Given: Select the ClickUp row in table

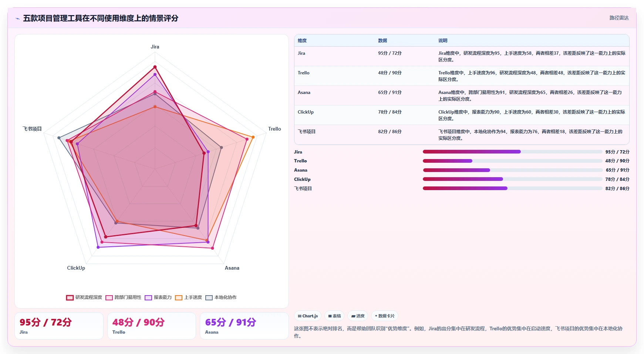Looking at the screenshot, I should point(462,115).
